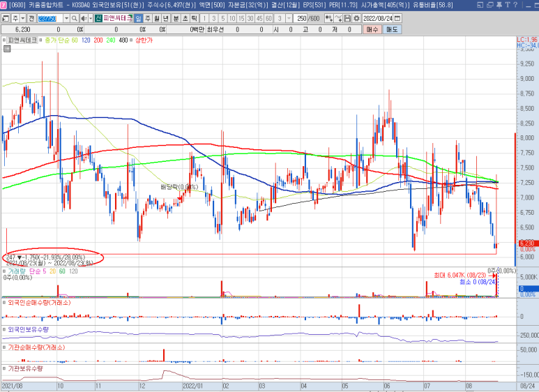Click the highlighted stock code input field
This screenshot has width=539, height=392.
pyautogui.click(x=50, y=18)
